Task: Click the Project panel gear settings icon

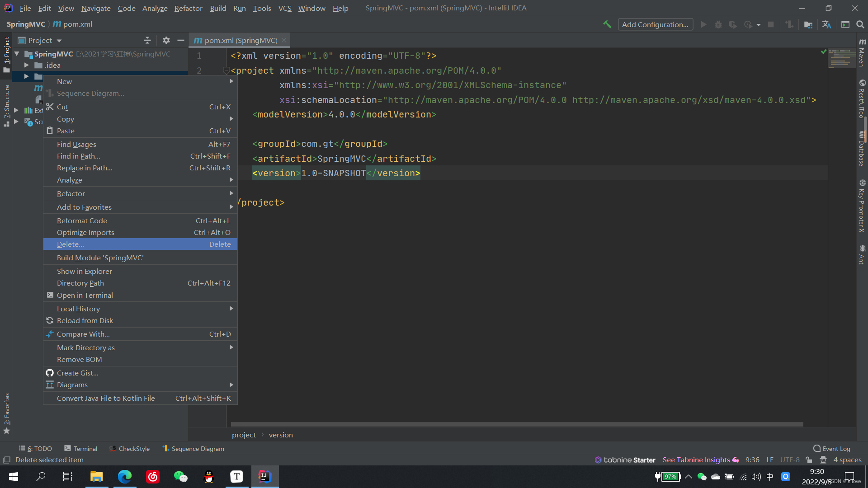Action: pyautogui.click(x=166, y=40)
